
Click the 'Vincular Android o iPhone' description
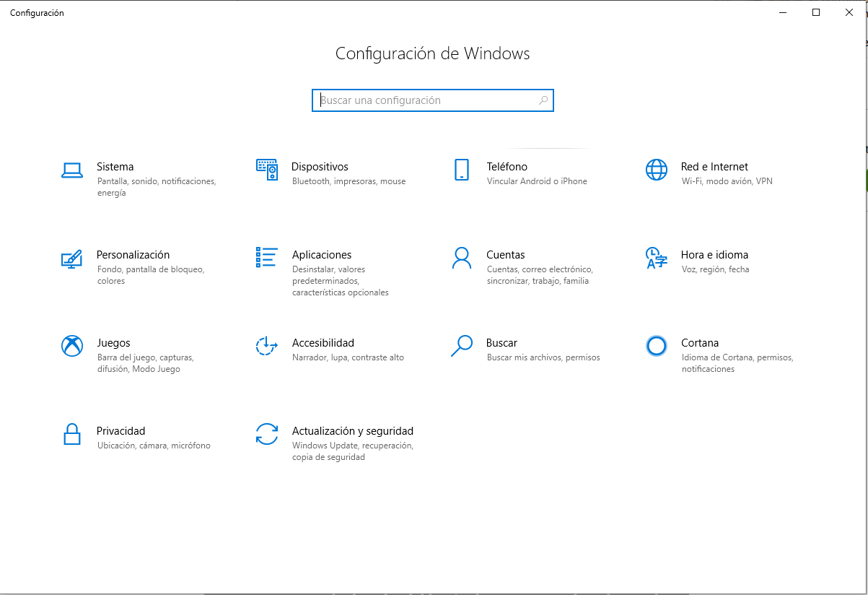pos(537,181)
